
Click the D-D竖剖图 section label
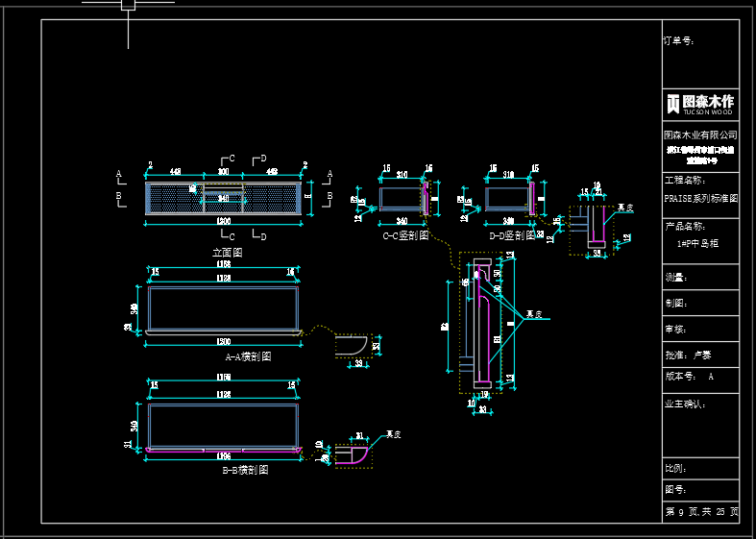[511, 235]
